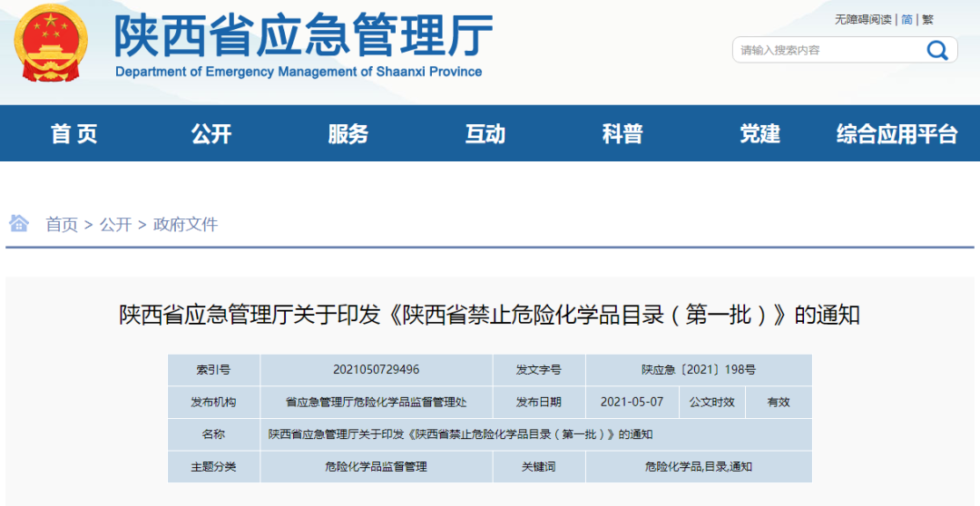Open the 科普 navigation menu item
Image resolution: width=980 pixels, height=506 pixels.
pos(622,133)
